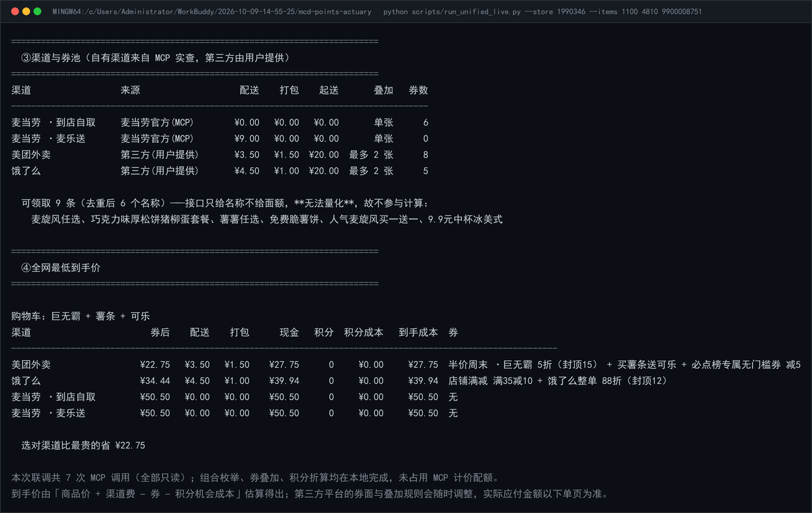Viewport: 812px width, 513px height.
Task: Click the summary 选对渠道比最贵的省 ¥22.75
Action: click(83, 445)
